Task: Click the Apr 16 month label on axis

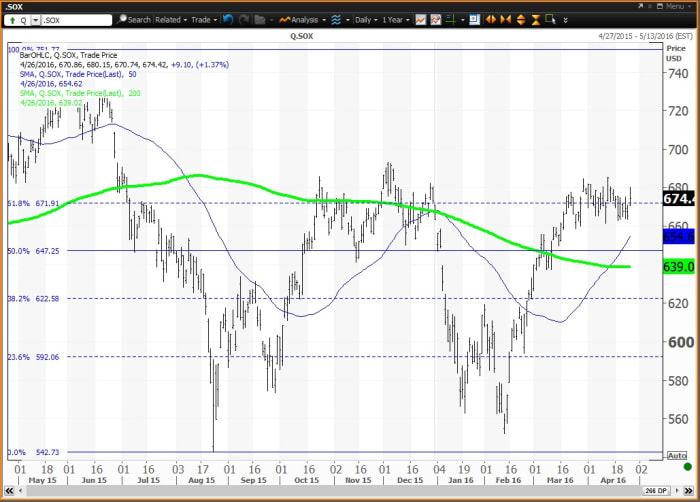Action: (613, 481)
